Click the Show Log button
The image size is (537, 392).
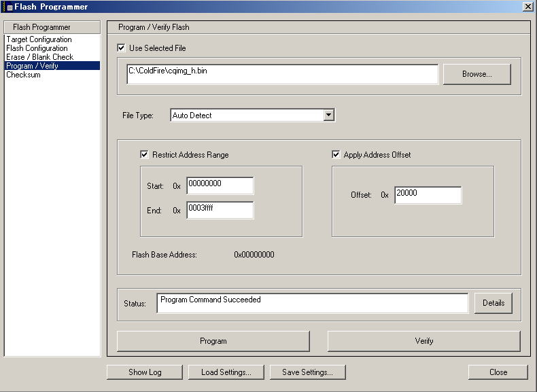144,372
